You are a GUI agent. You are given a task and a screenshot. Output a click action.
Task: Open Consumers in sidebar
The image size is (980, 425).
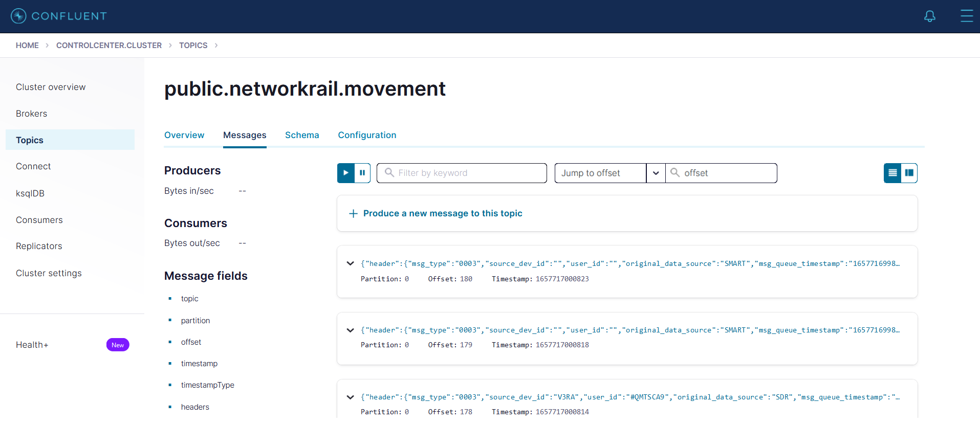(x=39, y=220)
